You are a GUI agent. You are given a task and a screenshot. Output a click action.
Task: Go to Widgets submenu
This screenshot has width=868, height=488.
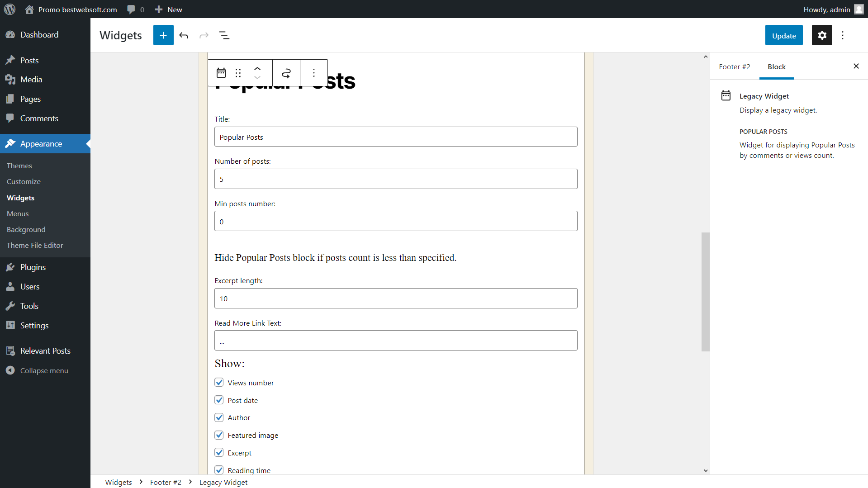(x=20, y=198)
